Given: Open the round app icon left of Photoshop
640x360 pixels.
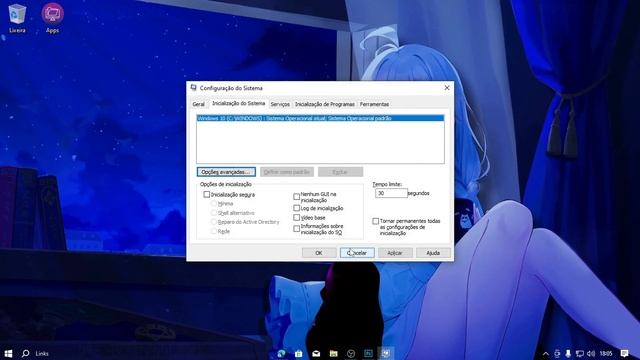Looking at the screenshot, I should tap(351, 353).
